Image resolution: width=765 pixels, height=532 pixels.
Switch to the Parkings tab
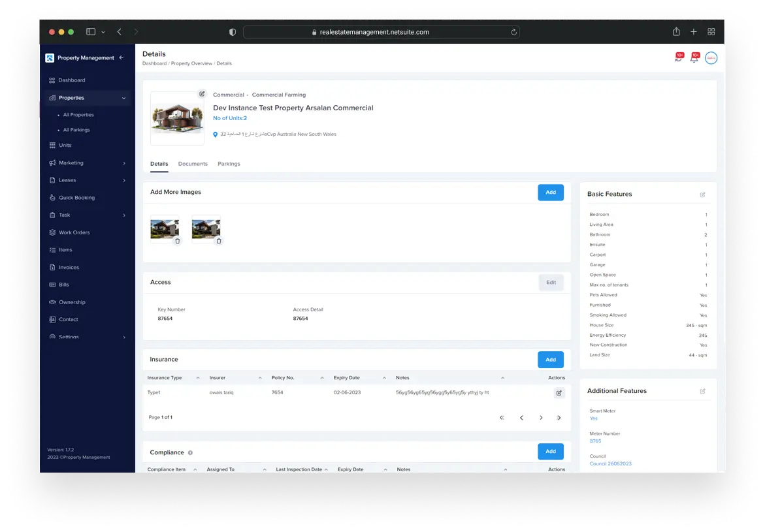click(x=229, y=164)
